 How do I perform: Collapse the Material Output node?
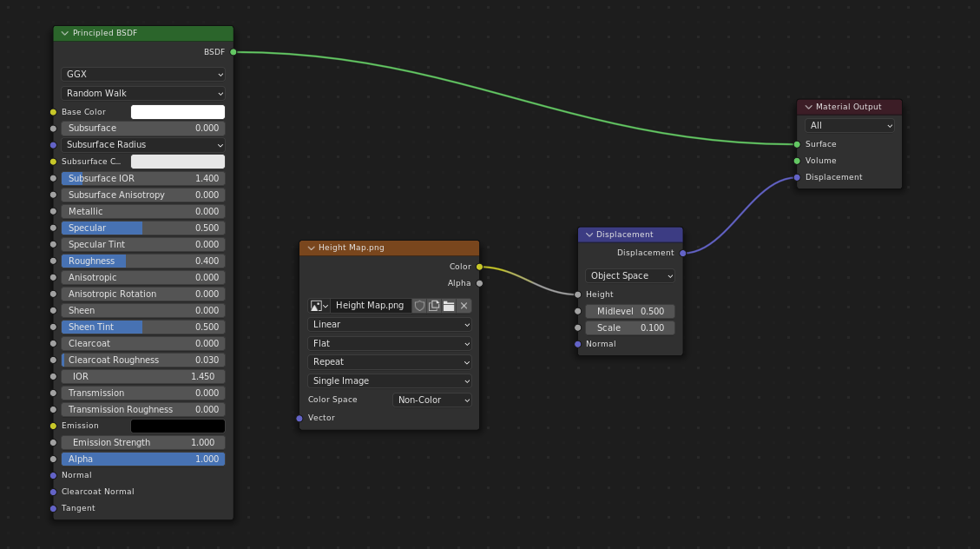809,107
